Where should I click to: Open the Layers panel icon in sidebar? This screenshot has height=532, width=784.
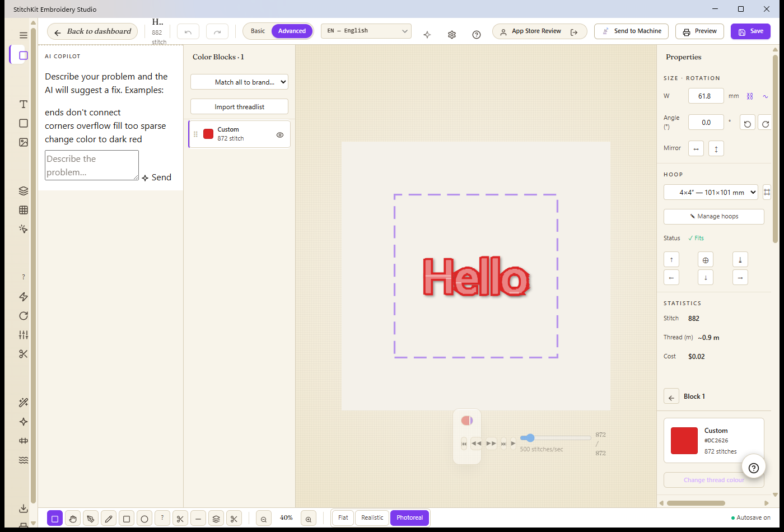(24, 191)
